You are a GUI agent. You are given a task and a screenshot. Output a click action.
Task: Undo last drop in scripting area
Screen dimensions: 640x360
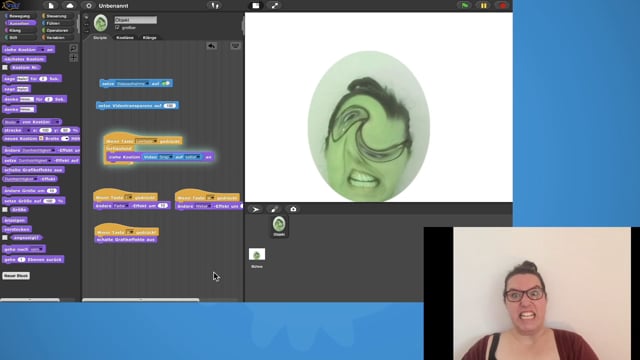[211, 46]
